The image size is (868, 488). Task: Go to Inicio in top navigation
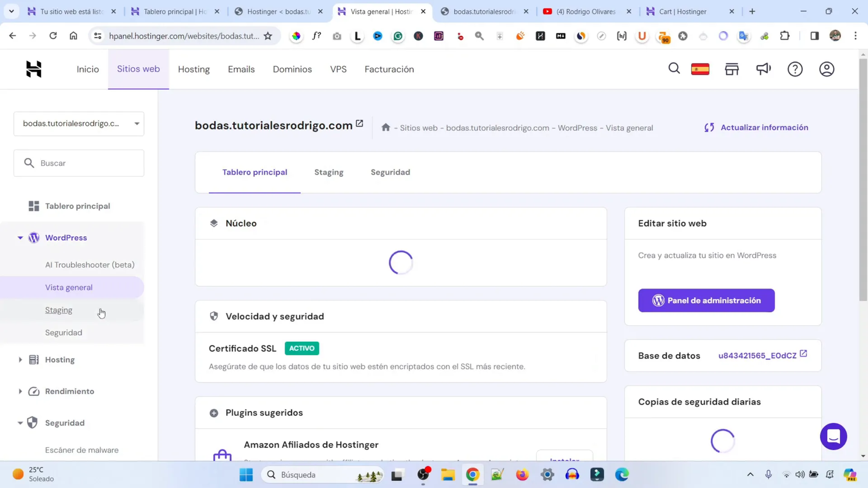click(x=88, y=69)
